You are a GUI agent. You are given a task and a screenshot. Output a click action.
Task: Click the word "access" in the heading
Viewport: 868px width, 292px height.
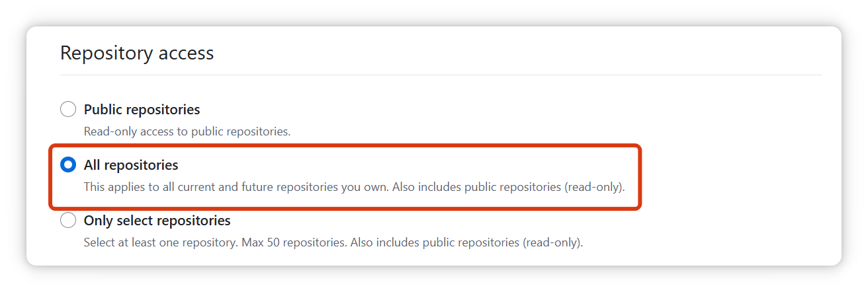pos(186,53)
